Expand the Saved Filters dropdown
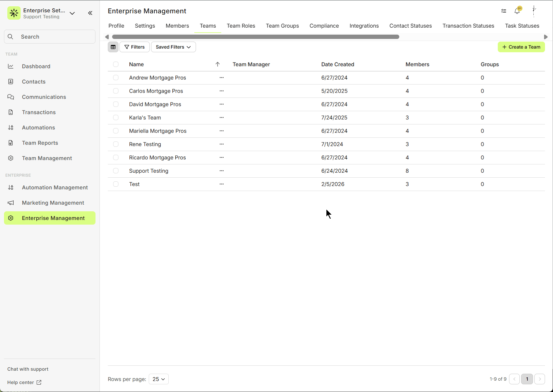This screenshot has height=392, width=553. (173, 47)
